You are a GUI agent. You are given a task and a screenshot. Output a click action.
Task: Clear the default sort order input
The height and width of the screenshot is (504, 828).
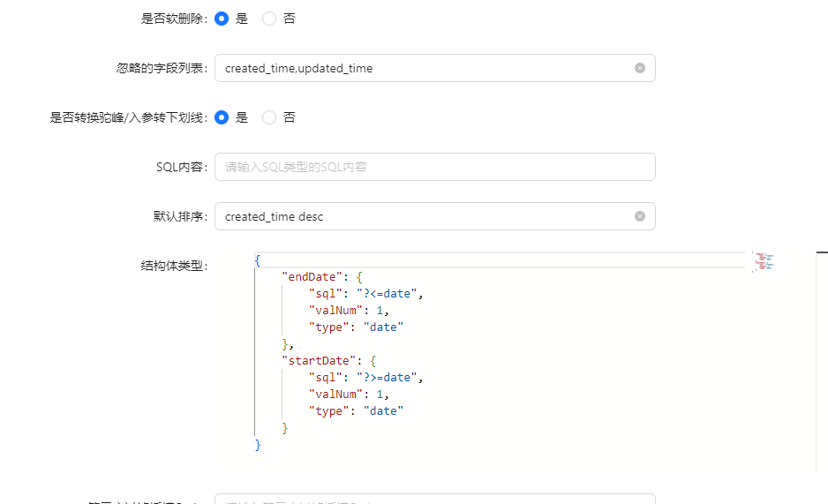[640, 216]
